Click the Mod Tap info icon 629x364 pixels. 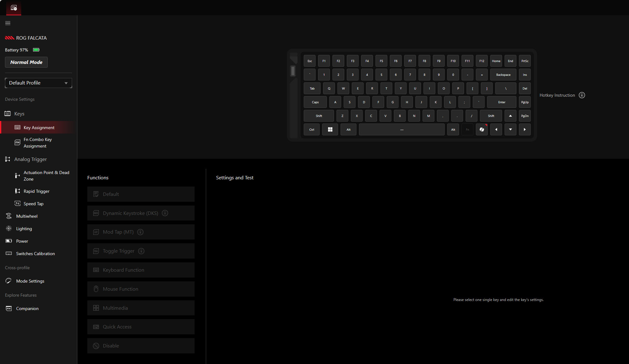tap(140, 232)
